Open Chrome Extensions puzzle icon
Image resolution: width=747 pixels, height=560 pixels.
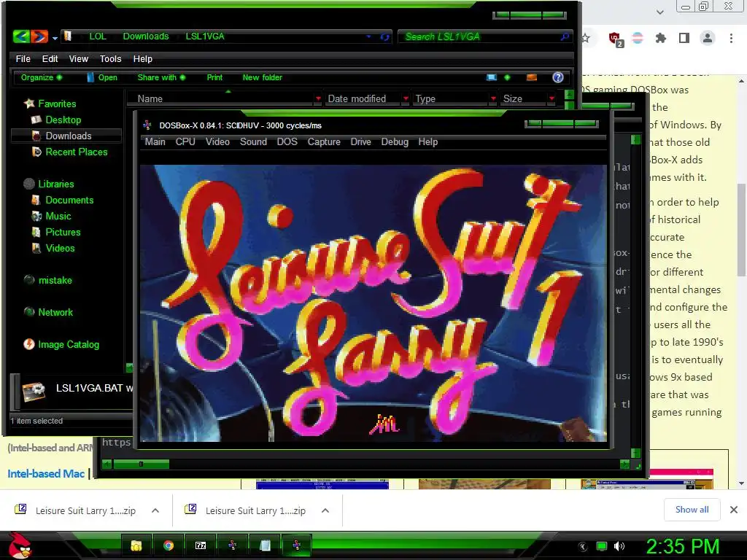click(x=661, y=38)
